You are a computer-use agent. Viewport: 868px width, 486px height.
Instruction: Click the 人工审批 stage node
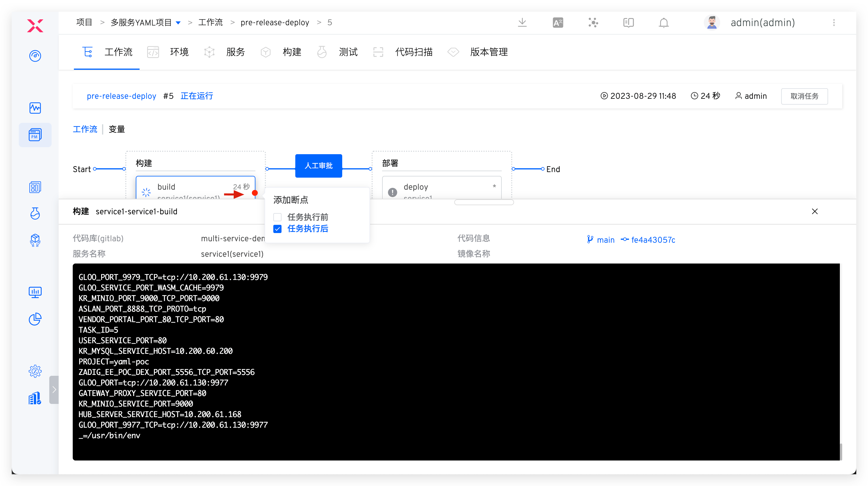pyautogui.click(x=318, y=166)
